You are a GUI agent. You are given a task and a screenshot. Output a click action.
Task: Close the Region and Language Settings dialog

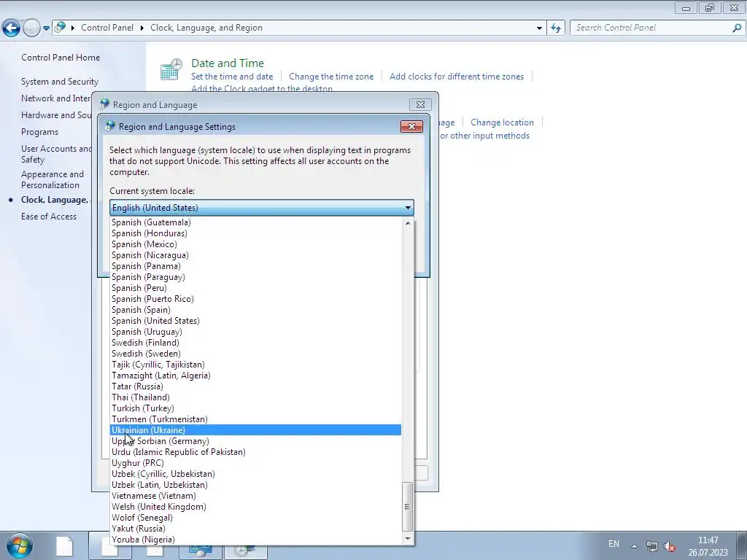[x=411, y=126]
